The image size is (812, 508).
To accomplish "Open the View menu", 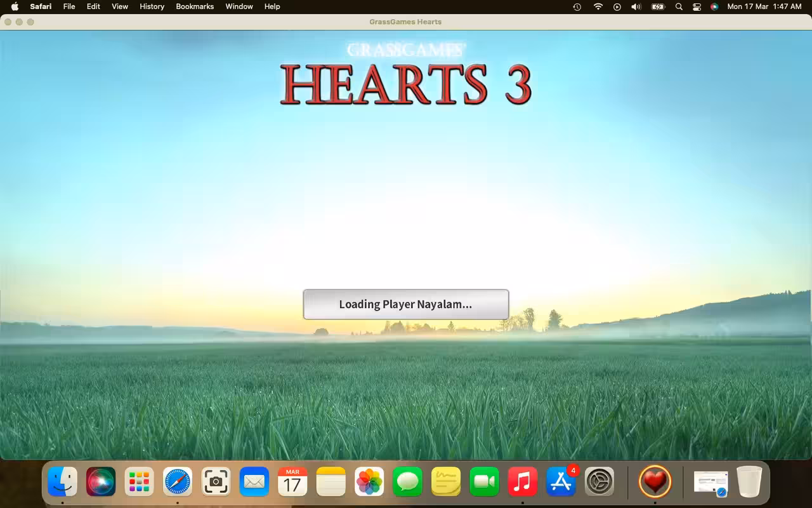I will [120, 6].
